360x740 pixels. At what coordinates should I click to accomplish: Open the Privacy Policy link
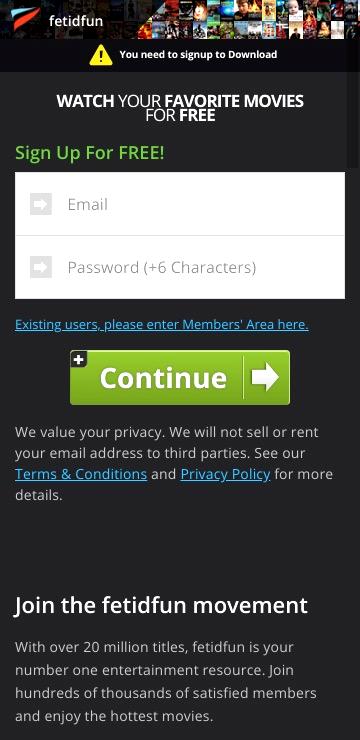coord(226,474)
